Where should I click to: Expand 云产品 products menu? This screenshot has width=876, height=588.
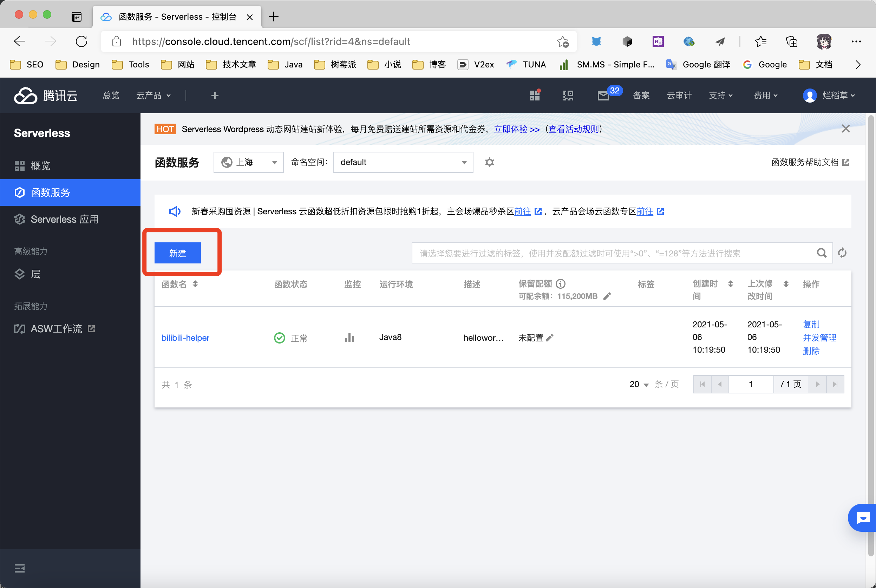point(153,96)
